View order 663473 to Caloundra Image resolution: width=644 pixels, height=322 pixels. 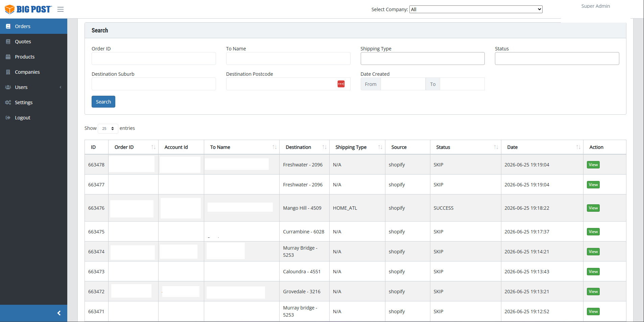tap(593, 272)
